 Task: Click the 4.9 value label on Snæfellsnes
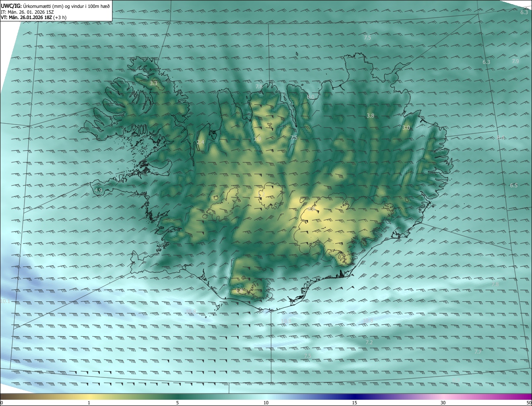pos(99,190)
